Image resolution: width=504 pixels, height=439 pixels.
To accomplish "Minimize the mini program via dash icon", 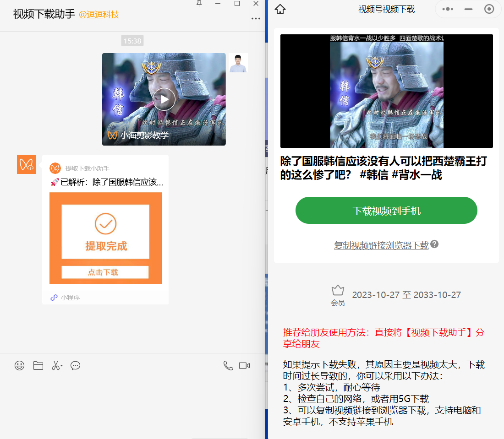I will point(468,9).
